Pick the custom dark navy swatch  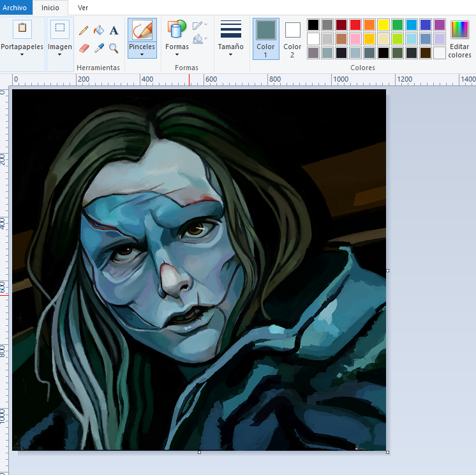point(341,53)
